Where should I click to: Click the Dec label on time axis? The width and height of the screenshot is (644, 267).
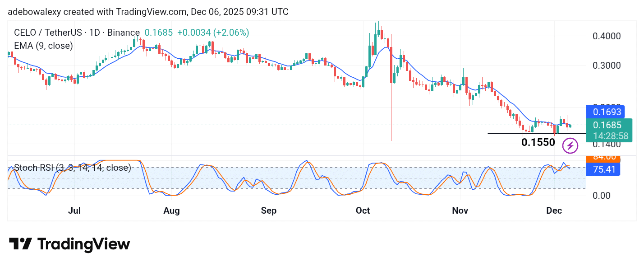[554, 210]
